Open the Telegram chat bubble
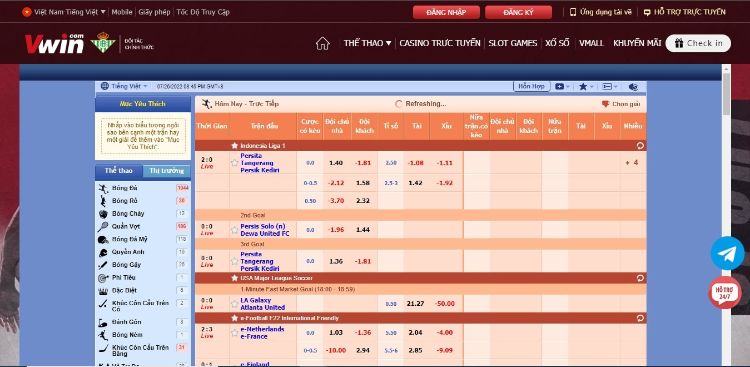Image resolution: width=750 pixels, height=367 pixels. [x=727, y=253]
